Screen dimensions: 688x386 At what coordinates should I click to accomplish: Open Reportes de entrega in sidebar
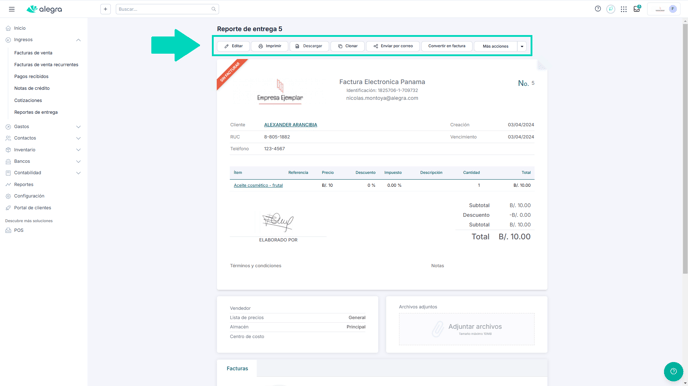pyautogui.click(x=36, y=112)
